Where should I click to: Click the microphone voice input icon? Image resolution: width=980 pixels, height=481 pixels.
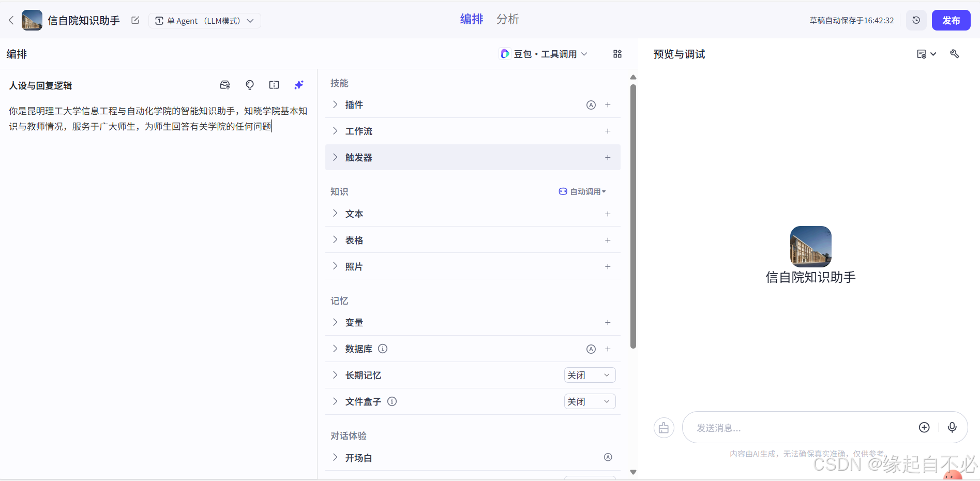(x=952, y=427)
